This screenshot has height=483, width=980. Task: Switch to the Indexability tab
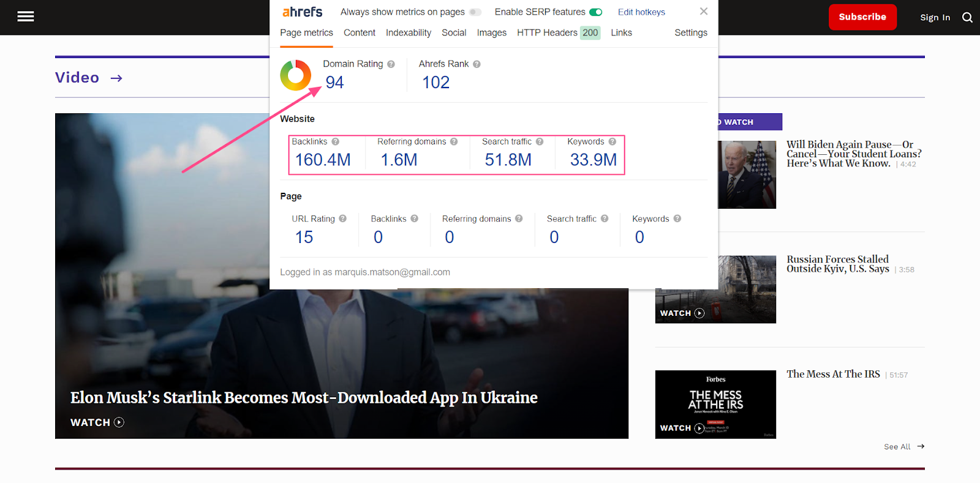409,32
